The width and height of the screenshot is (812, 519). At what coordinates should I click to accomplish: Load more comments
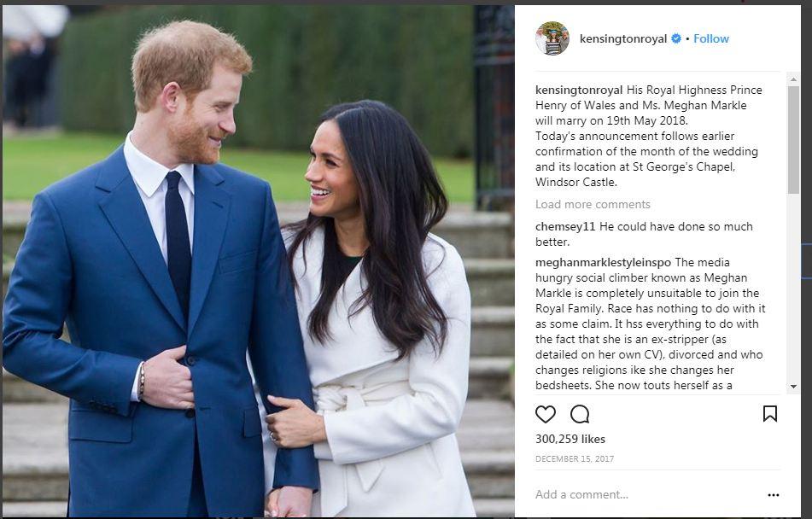pos(593,205)
